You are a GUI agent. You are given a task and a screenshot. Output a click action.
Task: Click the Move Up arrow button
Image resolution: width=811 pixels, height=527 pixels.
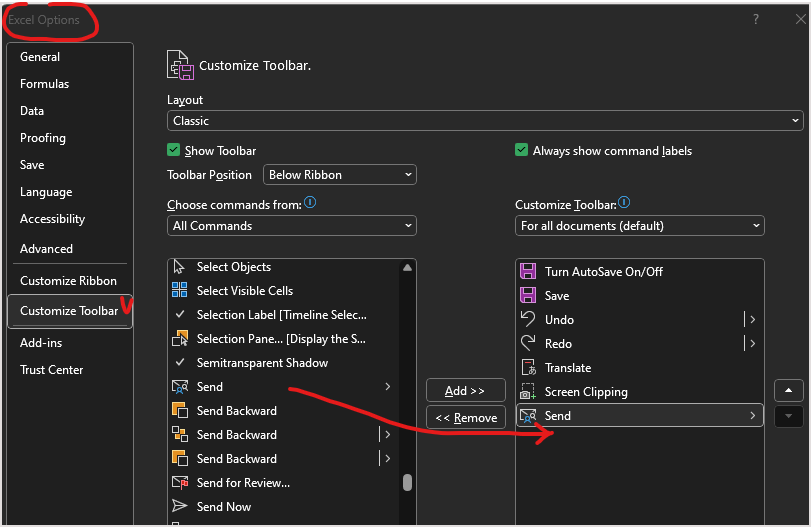coord(788,390)
